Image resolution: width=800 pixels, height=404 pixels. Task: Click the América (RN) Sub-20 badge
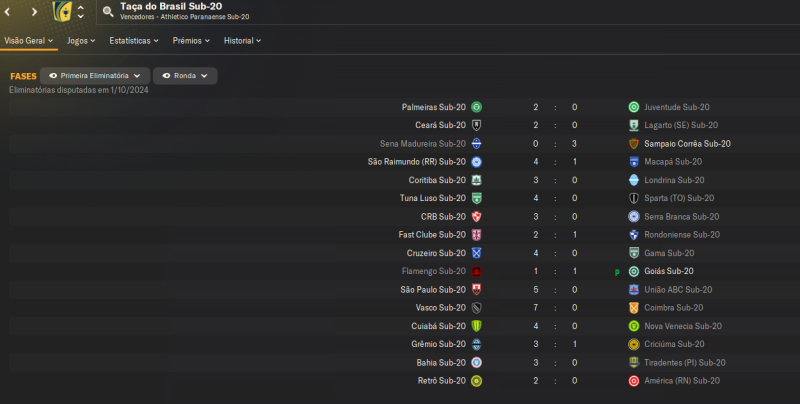click(634, 381)
